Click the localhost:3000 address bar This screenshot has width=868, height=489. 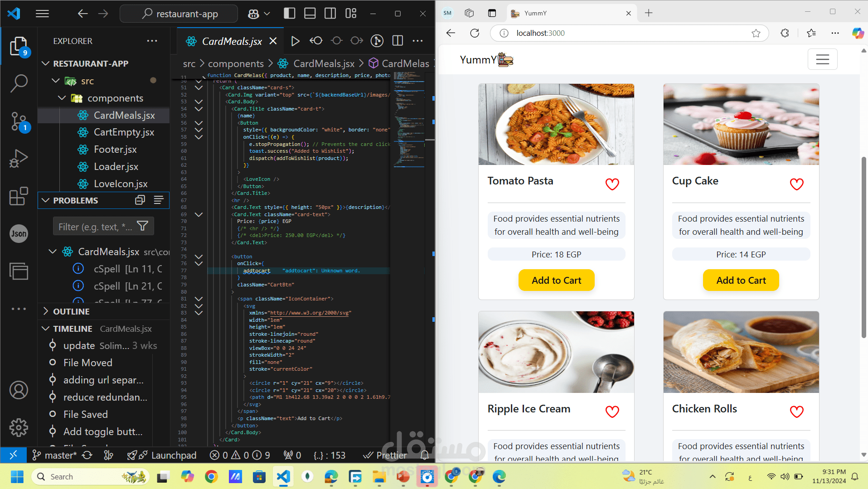coord(630,33)
